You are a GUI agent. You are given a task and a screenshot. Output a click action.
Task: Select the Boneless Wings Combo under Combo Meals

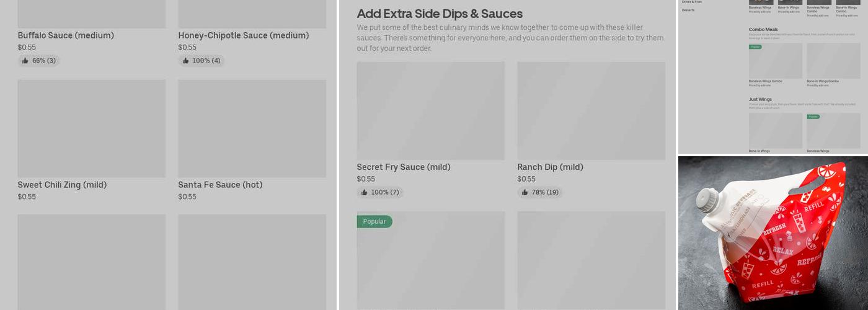tap(775, 62)
